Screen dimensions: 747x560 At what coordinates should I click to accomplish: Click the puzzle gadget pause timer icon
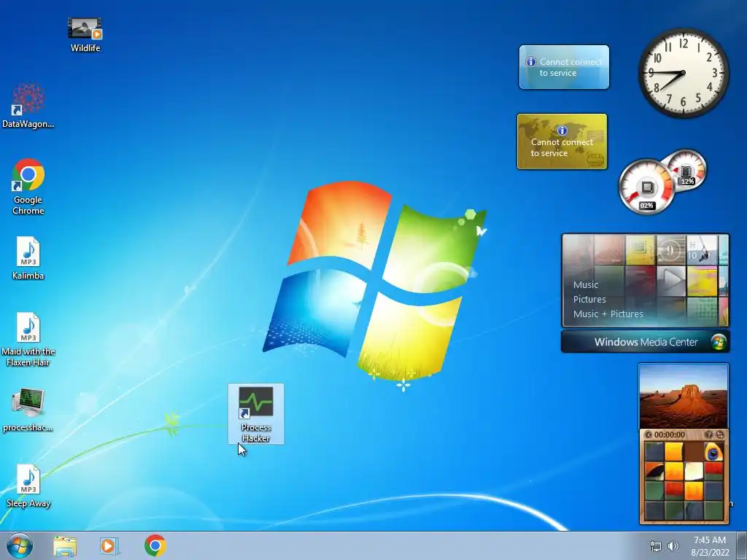pos(648,435)
